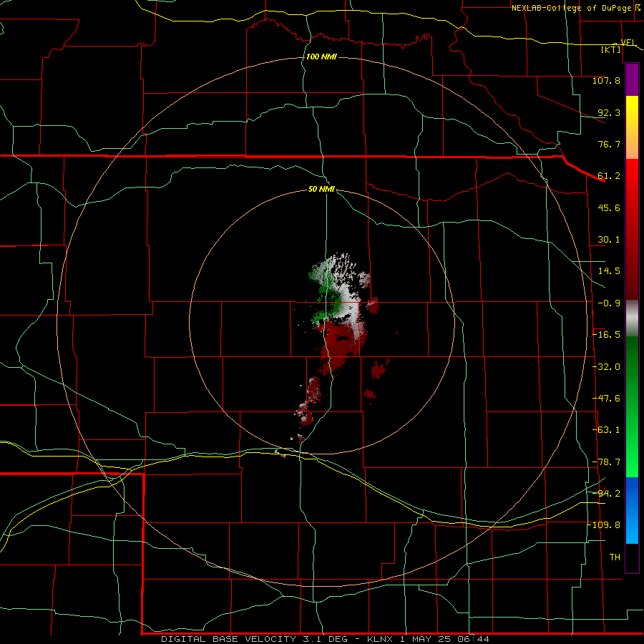Click the dark TH segment of the color bar

point(632,557)
